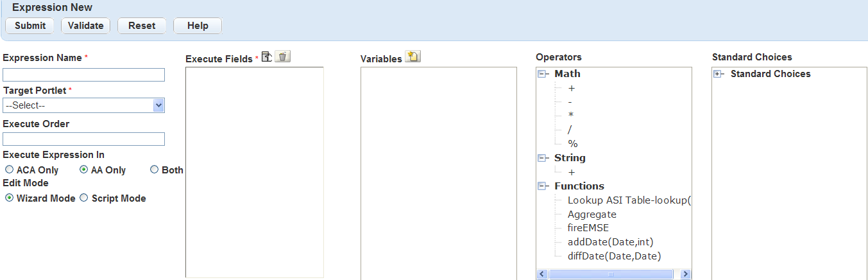Viewport: 868px width, 280px height.
Task: Click the Submit button
Action: click(x=30, y=26)
